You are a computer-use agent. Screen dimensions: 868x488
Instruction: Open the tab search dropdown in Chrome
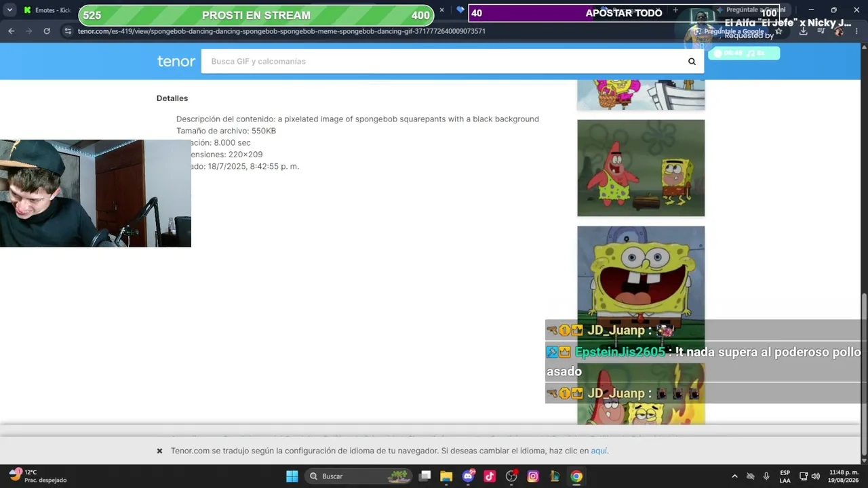(9, 10)
